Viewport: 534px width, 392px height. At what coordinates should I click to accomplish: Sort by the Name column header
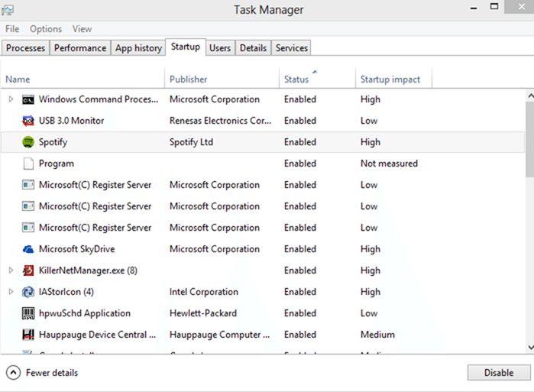83,79
